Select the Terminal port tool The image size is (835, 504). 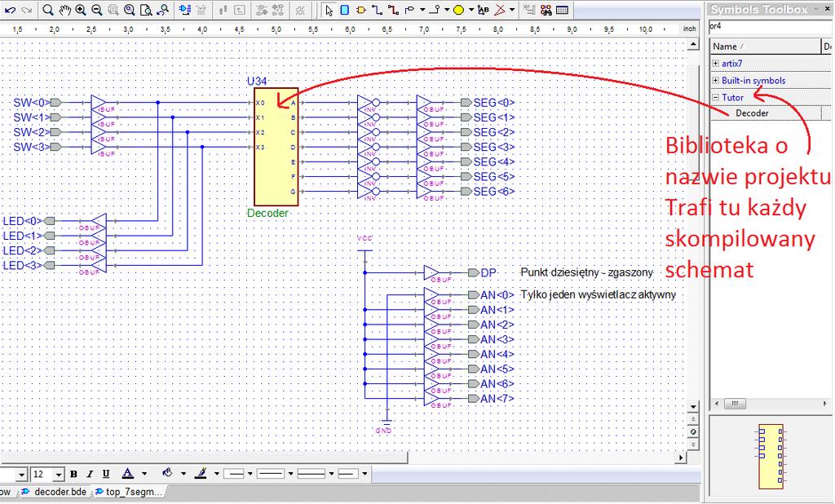(x=410, y=10)
